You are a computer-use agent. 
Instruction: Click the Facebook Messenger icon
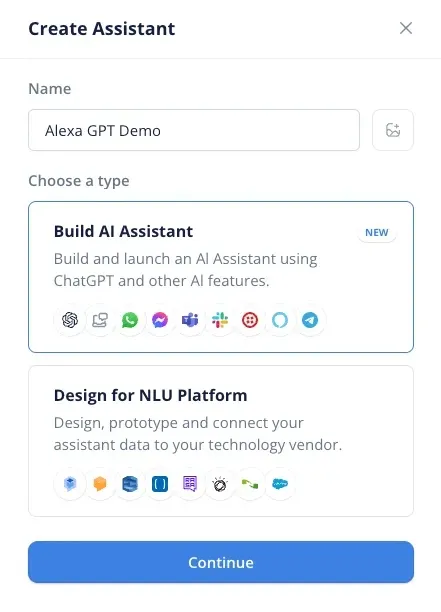[x=160, y=320]
